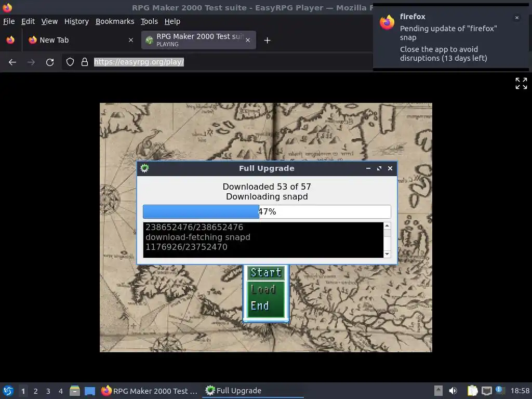Screen dimensions: 532x399
Task: Select Start in the game menu
Action: (266, 273)
